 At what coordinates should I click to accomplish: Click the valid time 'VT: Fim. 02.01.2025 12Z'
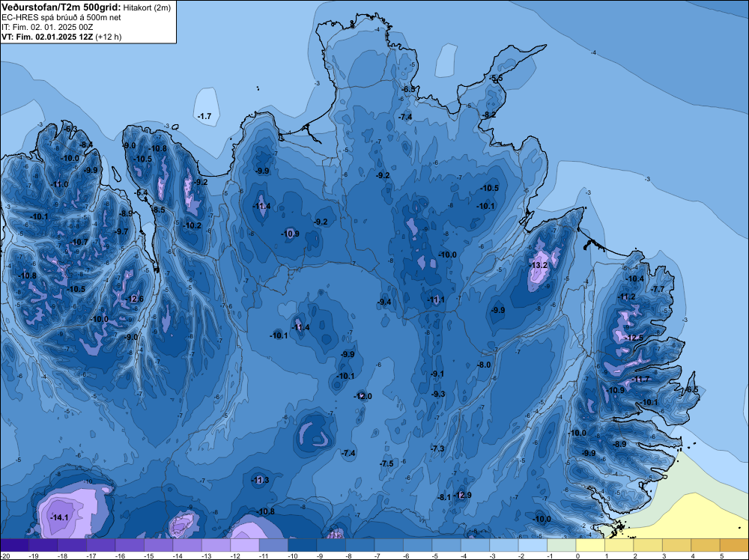pos(47,37)
